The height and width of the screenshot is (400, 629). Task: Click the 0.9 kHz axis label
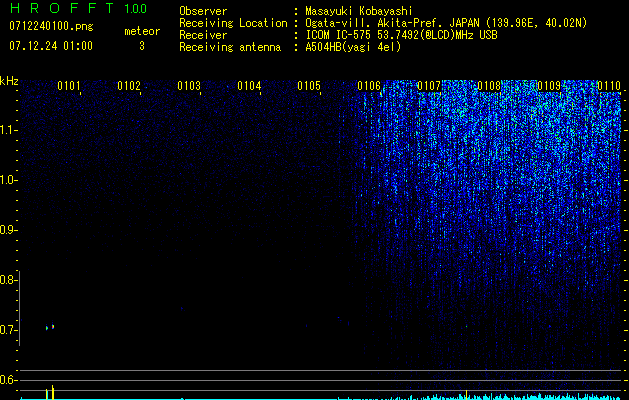7,230
